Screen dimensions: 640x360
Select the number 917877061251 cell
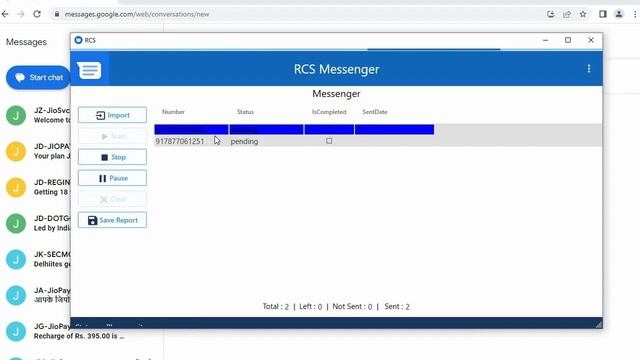[180, 141]
